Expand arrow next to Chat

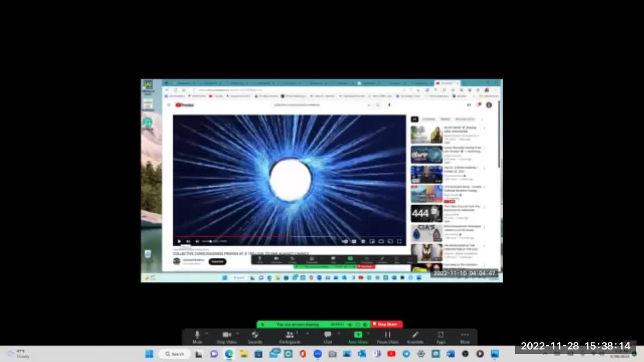(339, 333)
